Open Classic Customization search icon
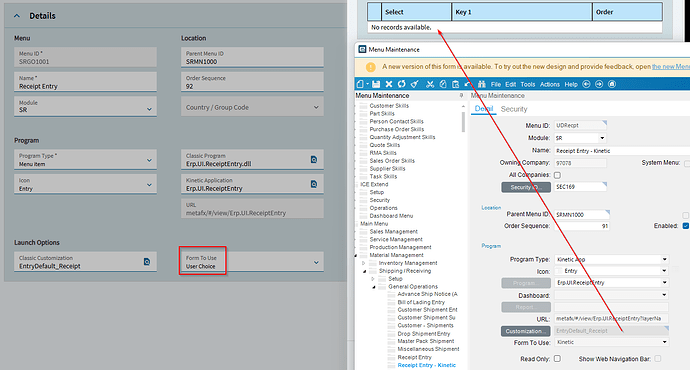The image size is (690, 370). [147, 262]
